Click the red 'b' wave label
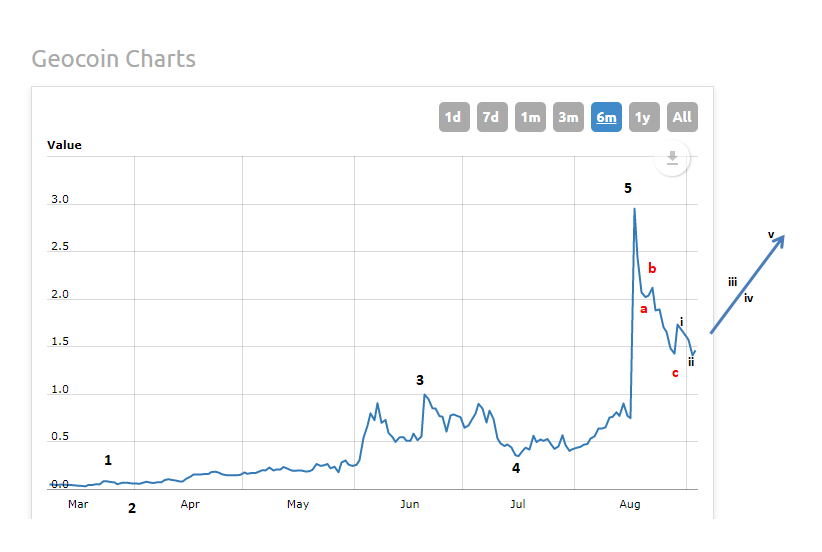This screenshot has height=552, width=822. pos(652,268)
